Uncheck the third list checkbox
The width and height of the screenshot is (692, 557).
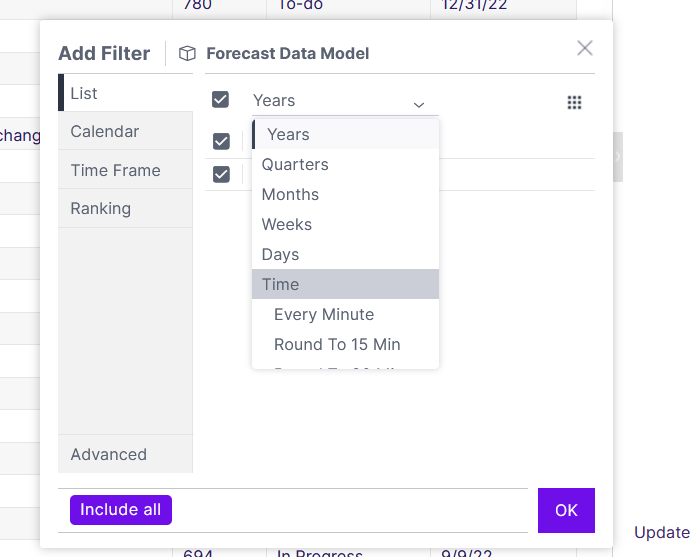click(221, 174)
